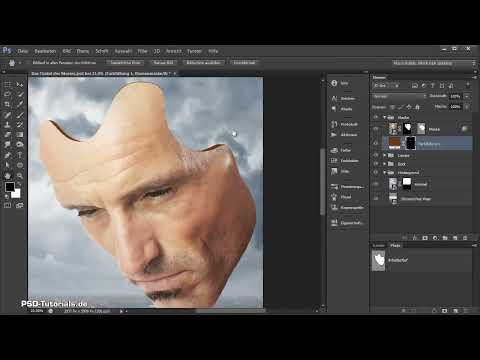
Task: Select the Crop tool
Action: click(7, 105)
